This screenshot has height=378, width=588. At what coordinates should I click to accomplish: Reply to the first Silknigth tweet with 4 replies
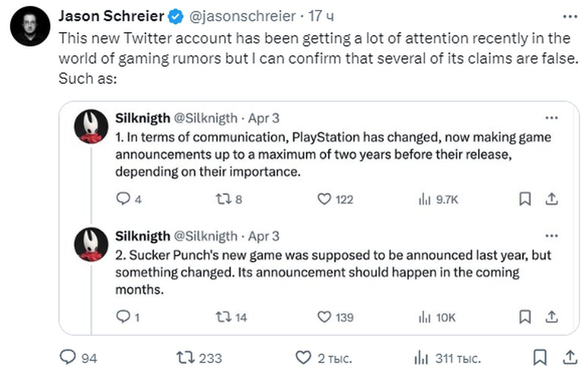[x=122, y=199]
